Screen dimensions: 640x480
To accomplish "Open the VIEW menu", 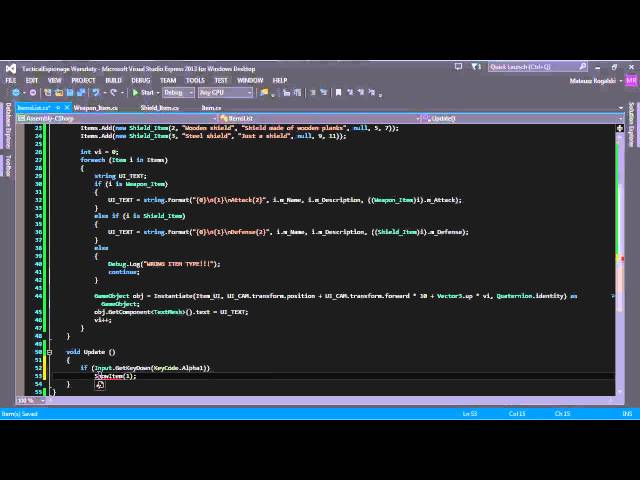I will click(x=55, y=80).
